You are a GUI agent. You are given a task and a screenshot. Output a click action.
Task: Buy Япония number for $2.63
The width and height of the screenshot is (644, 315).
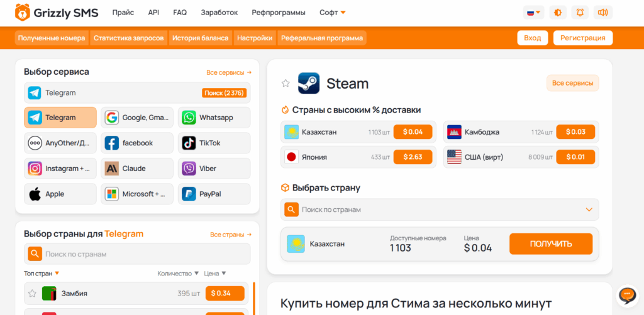coord(413,157)
